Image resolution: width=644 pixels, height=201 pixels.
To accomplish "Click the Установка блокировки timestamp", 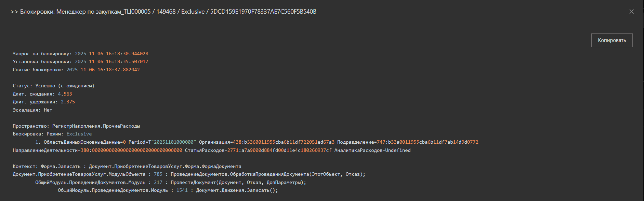I will pos(111,62).
